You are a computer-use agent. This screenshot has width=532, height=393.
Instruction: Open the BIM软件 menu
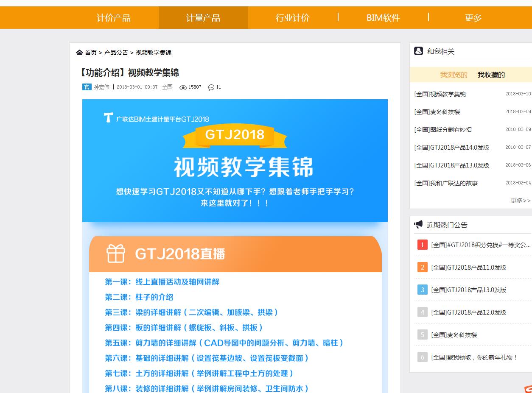click(x=383, y=18)
